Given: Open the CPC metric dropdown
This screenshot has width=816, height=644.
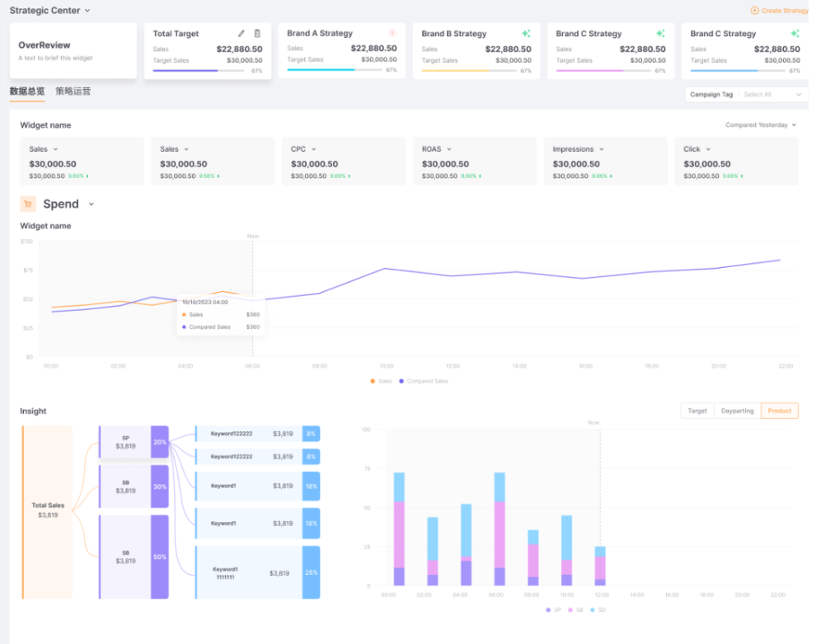Looking at the screenshot, I should (x=303, y=149).
